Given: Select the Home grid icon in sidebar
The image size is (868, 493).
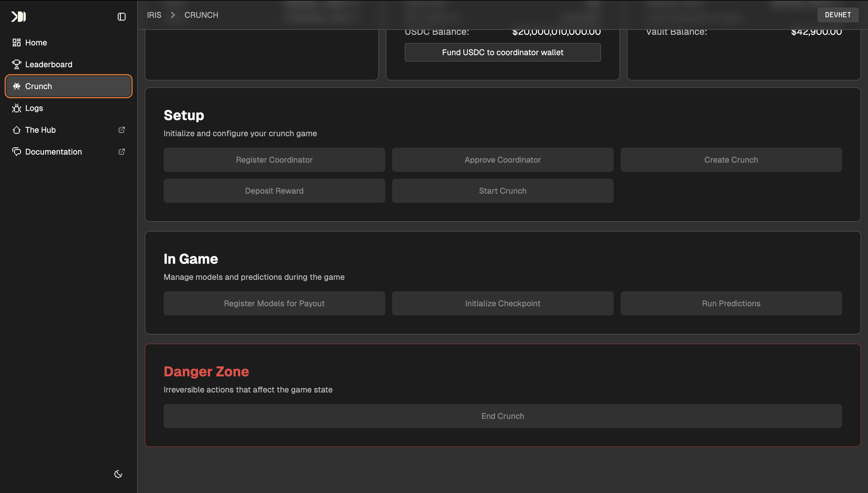Looking at the screenshot, I should tap(17, 42).
